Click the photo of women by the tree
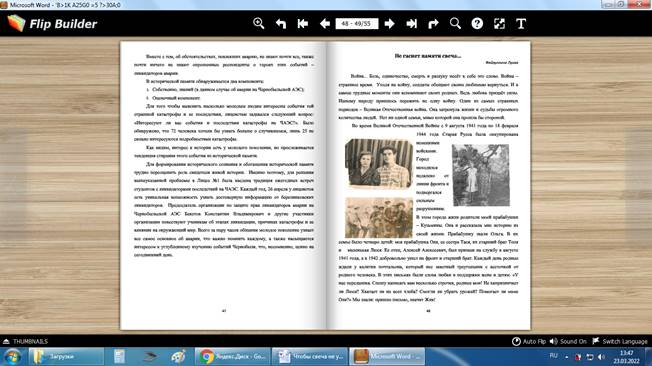The image size is (652, 366). pyautogui.click(x=481, y=175)
